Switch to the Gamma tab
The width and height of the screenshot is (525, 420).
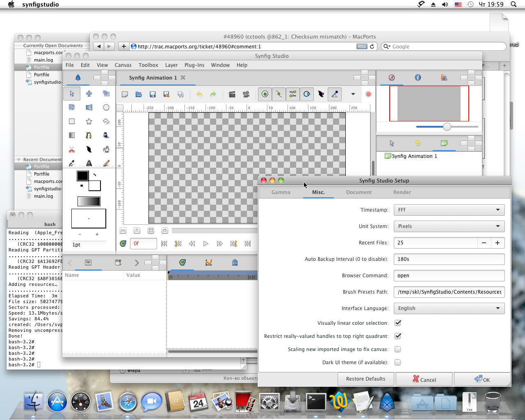coord(281,192)
